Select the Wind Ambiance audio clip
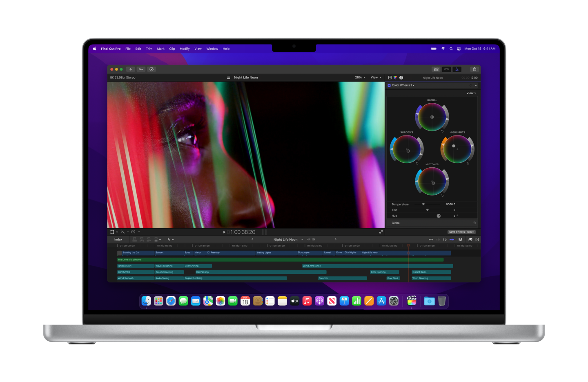588x382 pixels. point(347,266)
